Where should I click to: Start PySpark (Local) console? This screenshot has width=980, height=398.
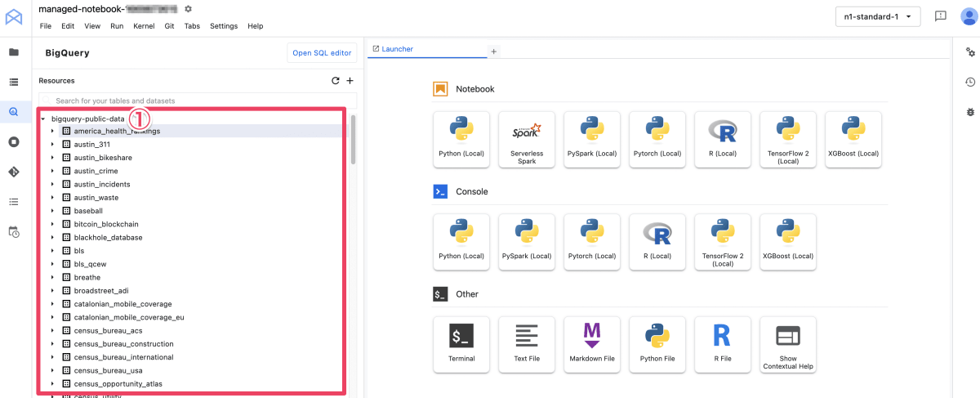pos(527,242)
